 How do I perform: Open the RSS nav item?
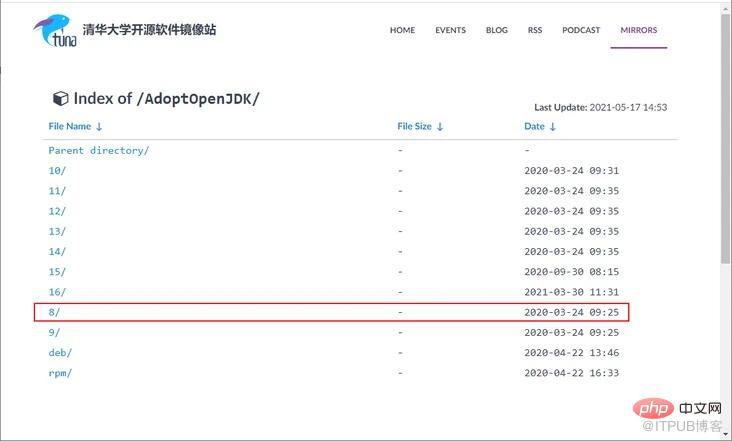535,30
